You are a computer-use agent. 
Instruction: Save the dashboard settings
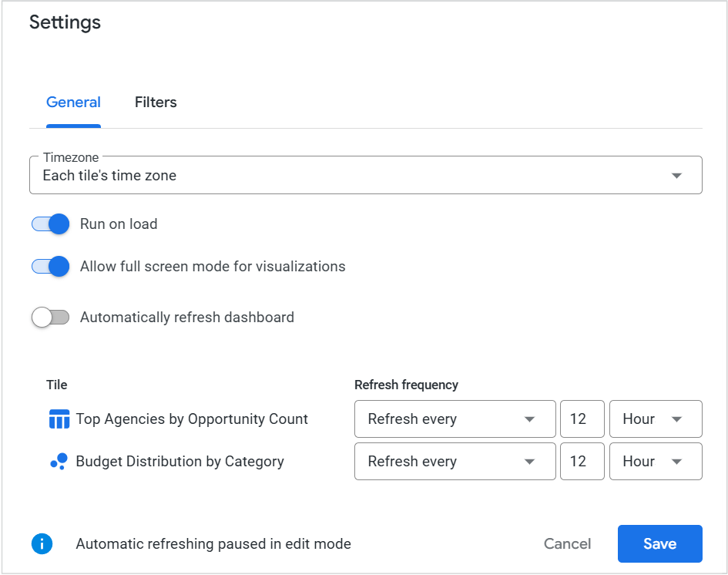point(659,544)
